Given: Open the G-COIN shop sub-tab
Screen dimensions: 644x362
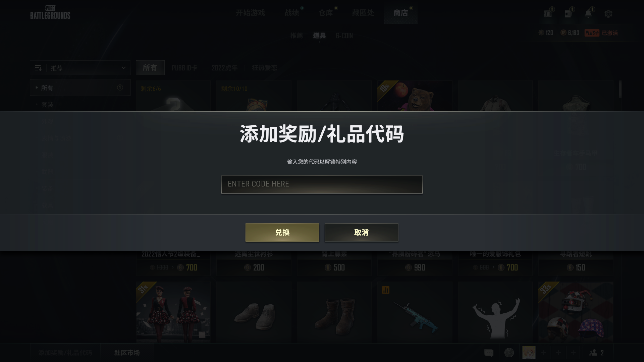Looking at the screenshot, I should pos(344,36).
